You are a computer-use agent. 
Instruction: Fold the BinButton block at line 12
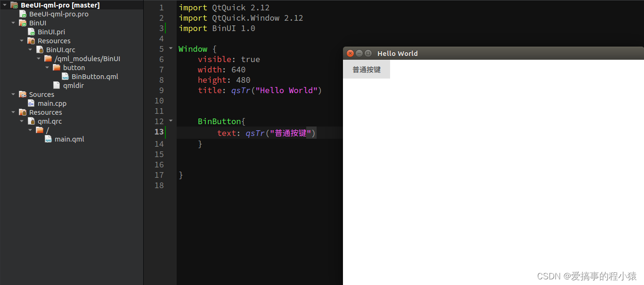coord(171,121)
